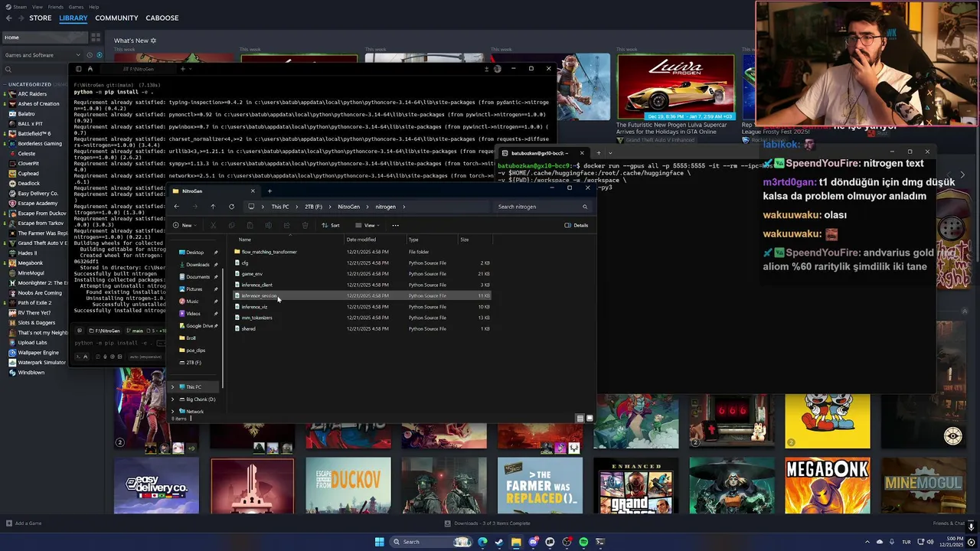980x551 pixels.
Task: Click the Steam library search magnifier
Action: pos(8,70)
